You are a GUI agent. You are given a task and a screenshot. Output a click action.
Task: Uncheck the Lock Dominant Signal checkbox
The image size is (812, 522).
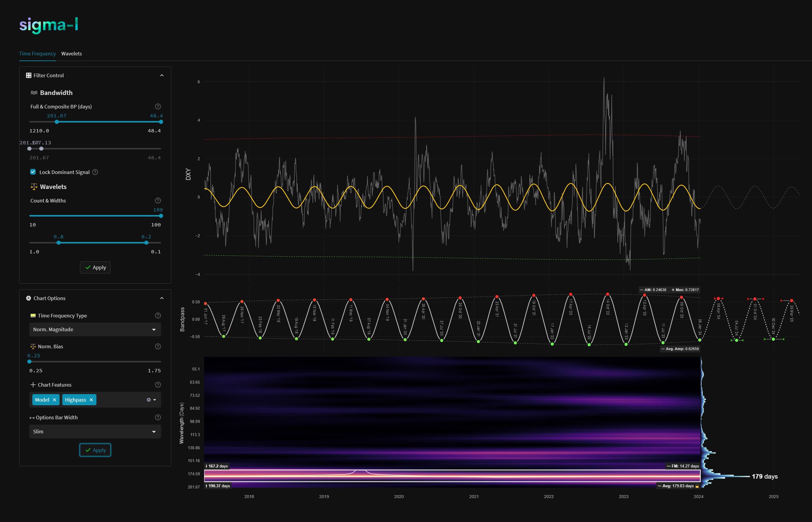[x=33, y=172]
